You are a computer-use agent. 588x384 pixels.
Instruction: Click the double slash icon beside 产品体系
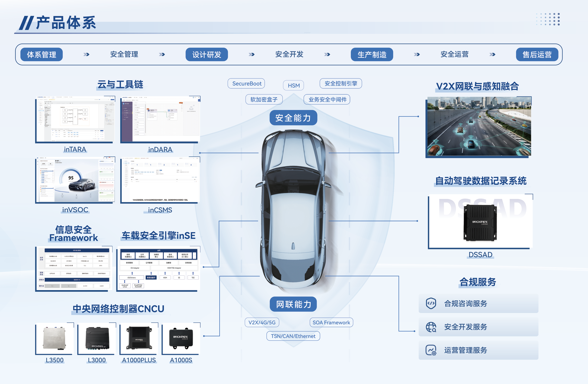click(26, 23)
